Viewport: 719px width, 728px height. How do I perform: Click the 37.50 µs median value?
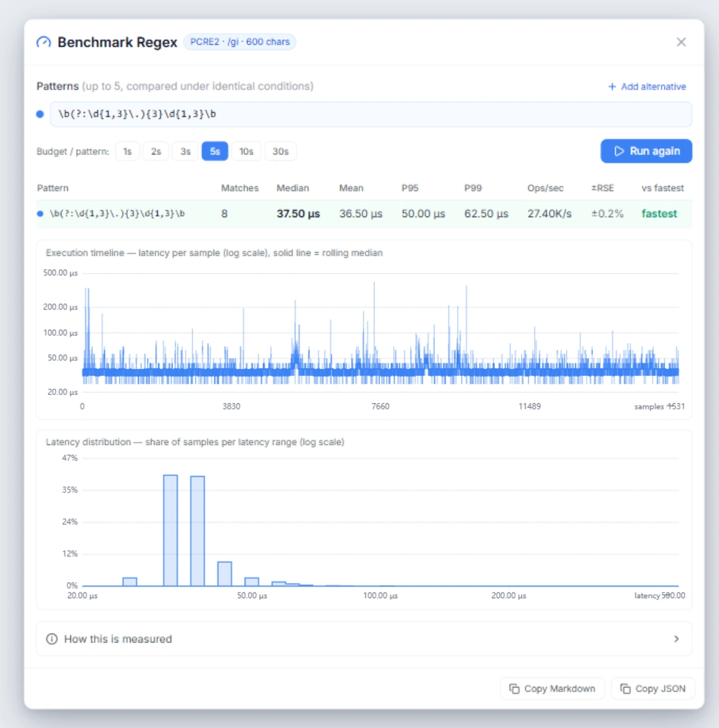coord(298,214)
